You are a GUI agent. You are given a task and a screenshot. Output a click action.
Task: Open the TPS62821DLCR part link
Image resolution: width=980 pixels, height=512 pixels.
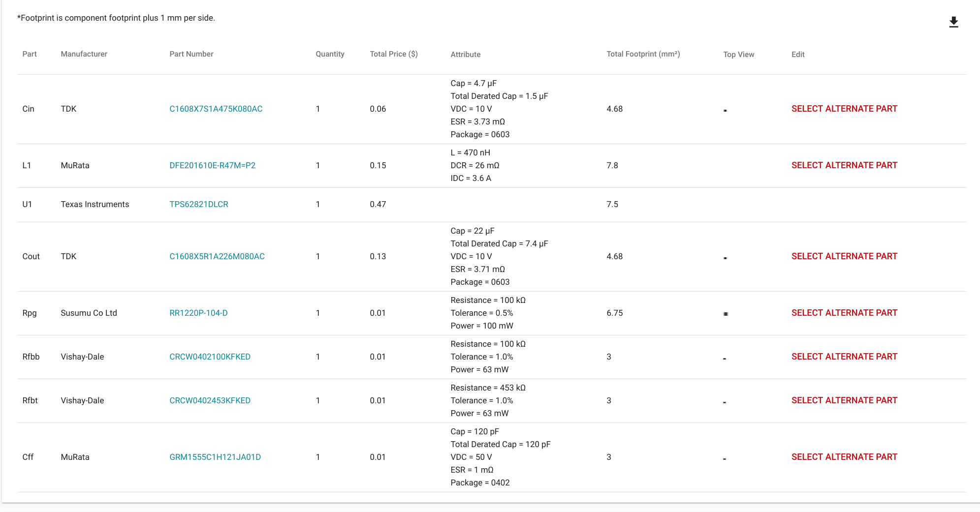click(198, 204)
